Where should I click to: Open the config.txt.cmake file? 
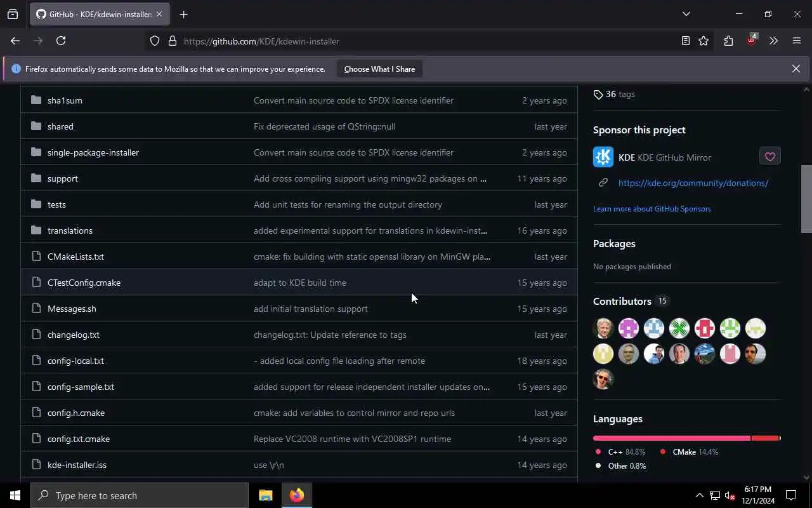coord(79,439)
